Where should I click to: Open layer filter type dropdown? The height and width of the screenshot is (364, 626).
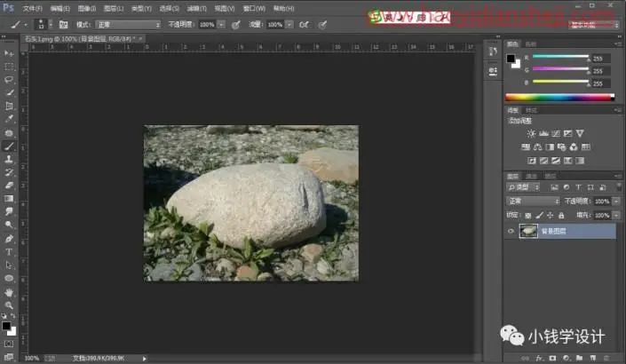click(523, 187)
